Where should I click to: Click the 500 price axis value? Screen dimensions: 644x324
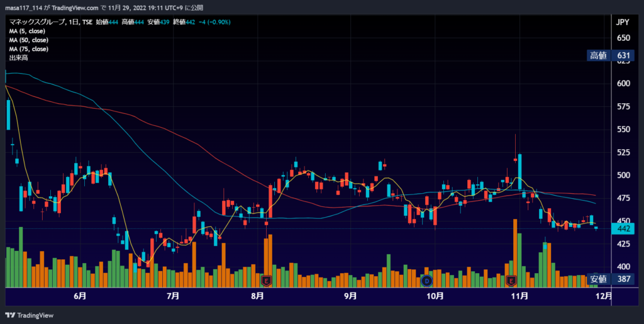(x=623, y=176)
